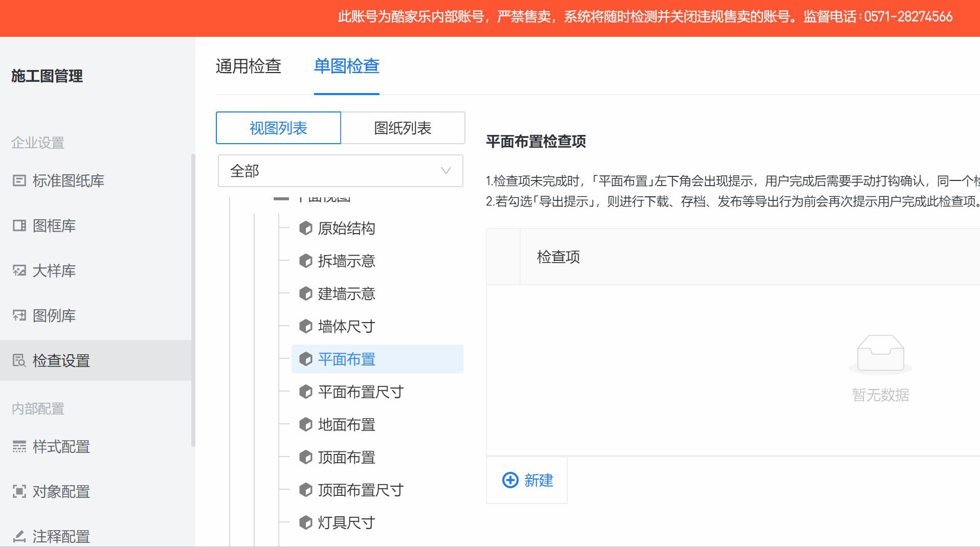This screenshot has width=980, height=547.
Task: Click the 大样库 sidebar icon
Action: coord(19,270)
